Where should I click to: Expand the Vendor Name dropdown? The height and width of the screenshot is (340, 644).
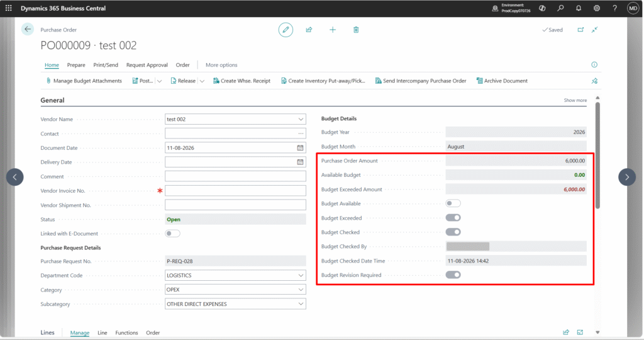coord(301,119)
